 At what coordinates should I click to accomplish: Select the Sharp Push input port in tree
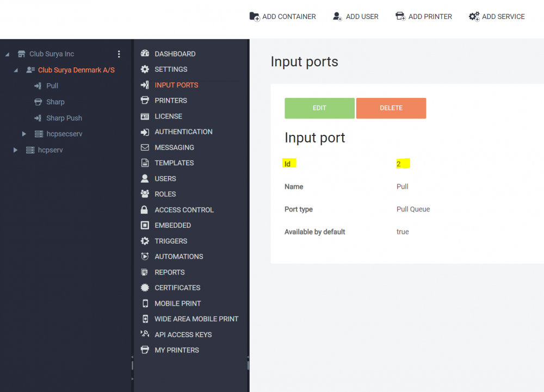pyautogui.click(x=64, y=118)
